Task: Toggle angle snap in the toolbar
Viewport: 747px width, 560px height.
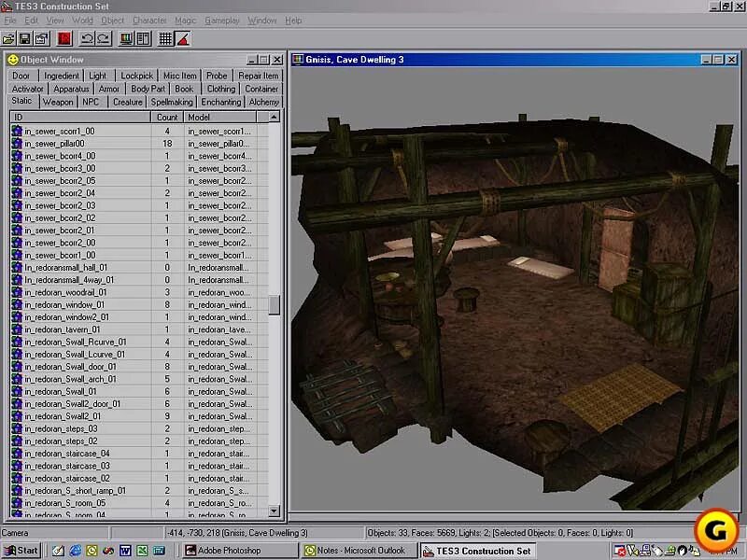Action: pyautogui.click(x=182, y=38)
